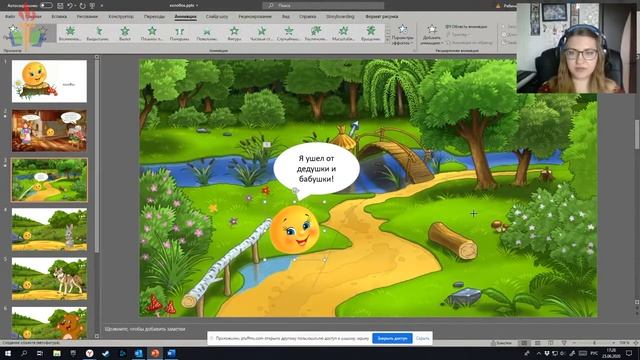Open Yandex browser from taskbar
The height and width of the screenshot is (360, 640).
[x=89, y=353]
